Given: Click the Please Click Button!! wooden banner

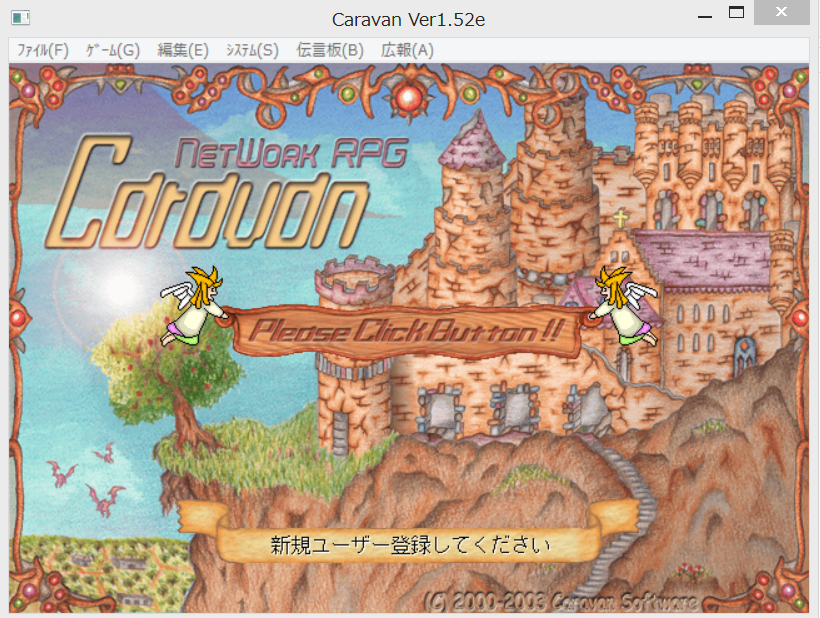Looking at the screenshot, I should [x=407, y=332].
